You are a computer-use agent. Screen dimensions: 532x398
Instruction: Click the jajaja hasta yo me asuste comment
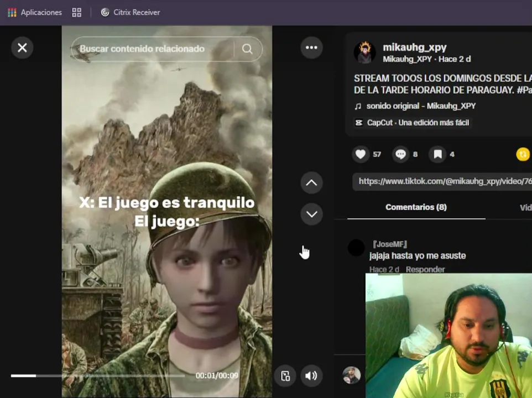click(418, 255)
